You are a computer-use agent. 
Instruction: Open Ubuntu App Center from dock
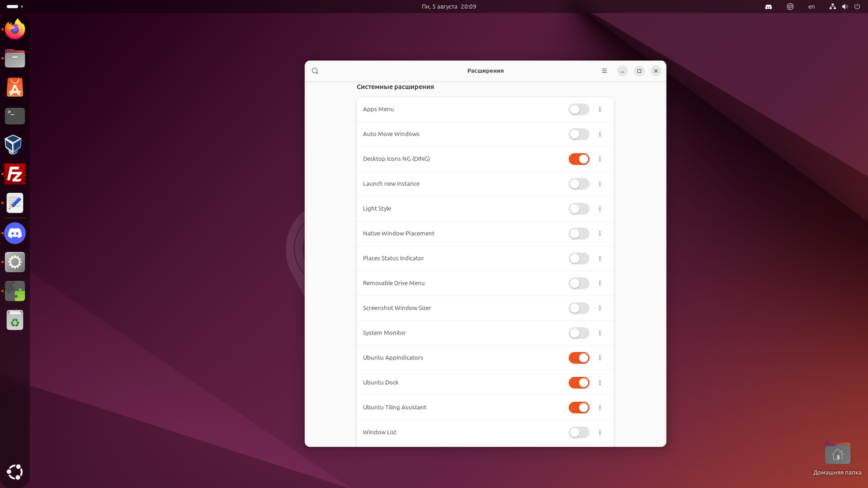[x=15, y=87]
